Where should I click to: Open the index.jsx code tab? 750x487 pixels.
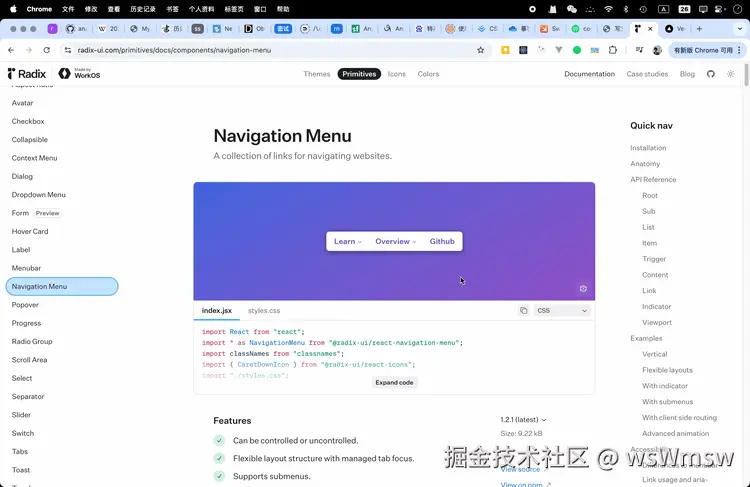click(x=217, y=310)
